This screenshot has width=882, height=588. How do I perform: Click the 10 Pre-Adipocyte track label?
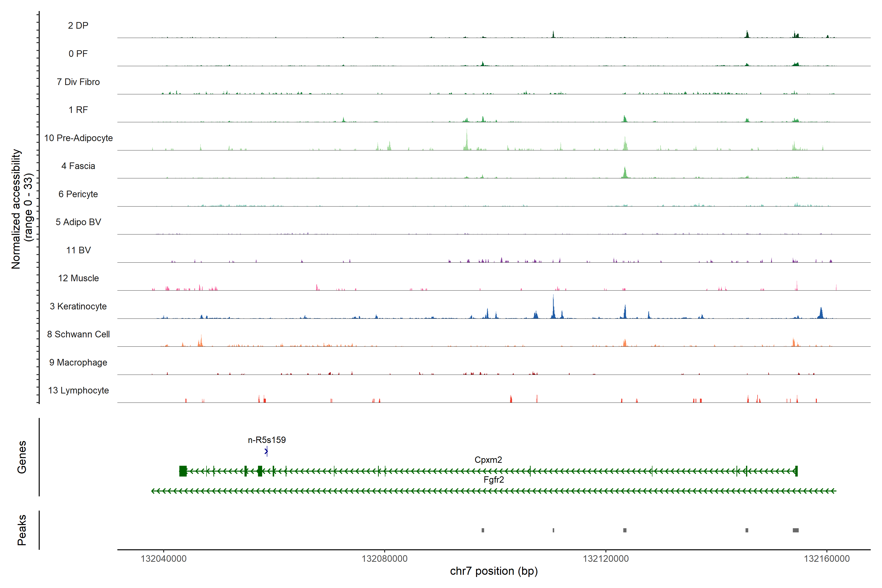(x=78, y=138)
